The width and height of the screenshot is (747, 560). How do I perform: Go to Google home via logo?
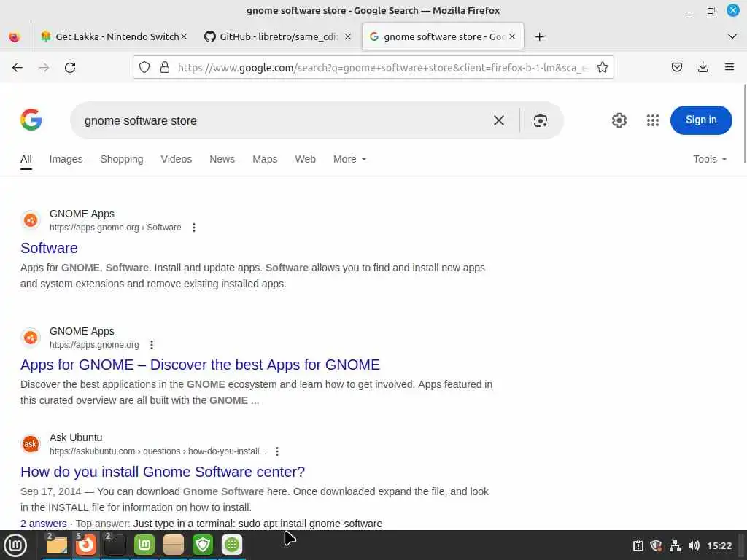pos(31,120)
